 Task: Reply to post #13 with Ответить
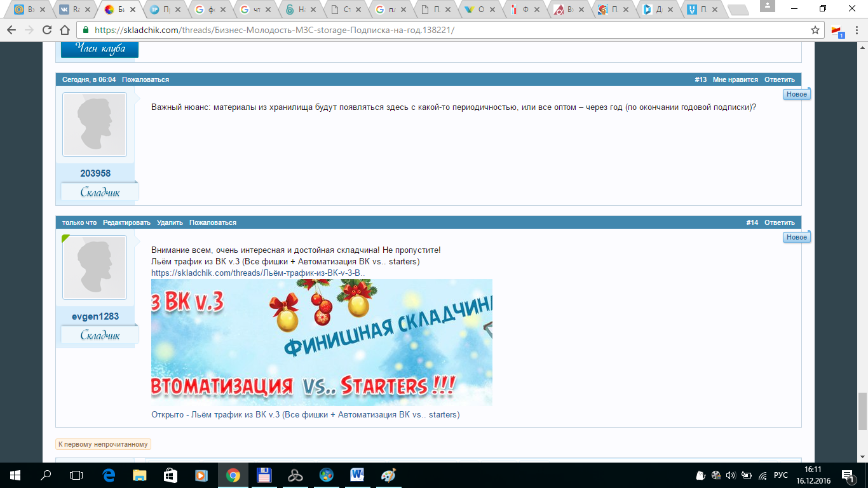pos(780,79)
